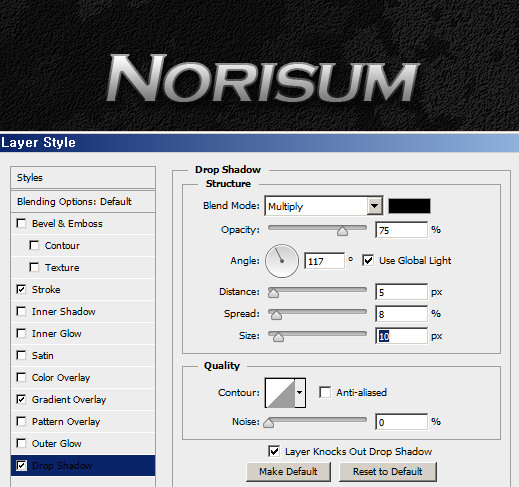Uncheck the Drop Shadow checkbox
Screen dimensions: 519x487
[21, 465]
